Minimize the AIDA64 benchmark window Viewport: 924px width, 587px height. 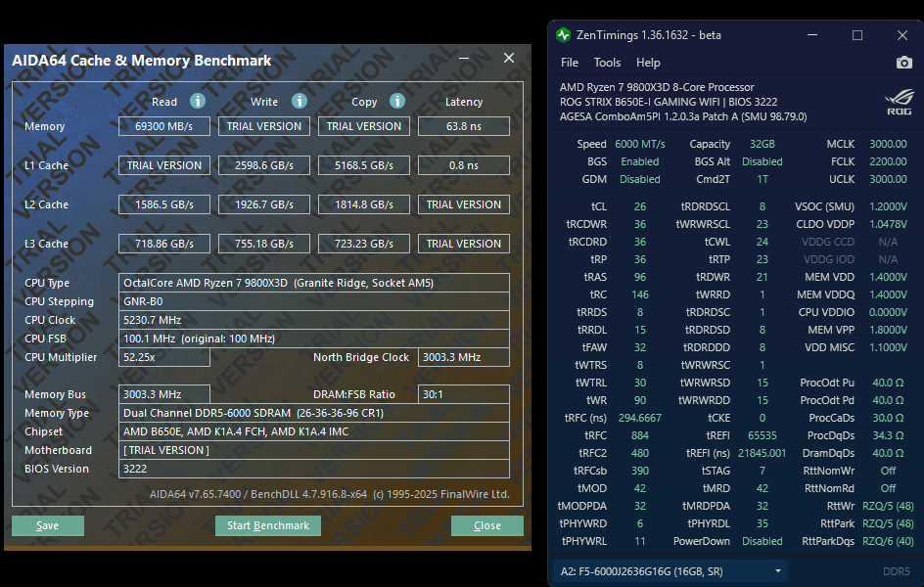tap(464, 59)
